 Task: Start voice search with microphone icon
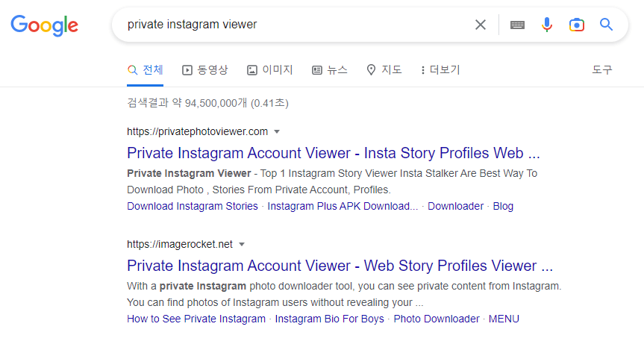pyautogui.click(x=547, y=25)
